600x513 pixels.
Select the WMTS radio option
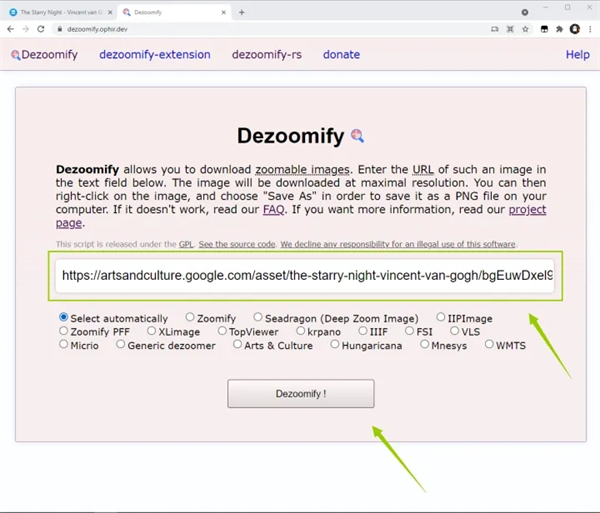click(x=489, y=344)
